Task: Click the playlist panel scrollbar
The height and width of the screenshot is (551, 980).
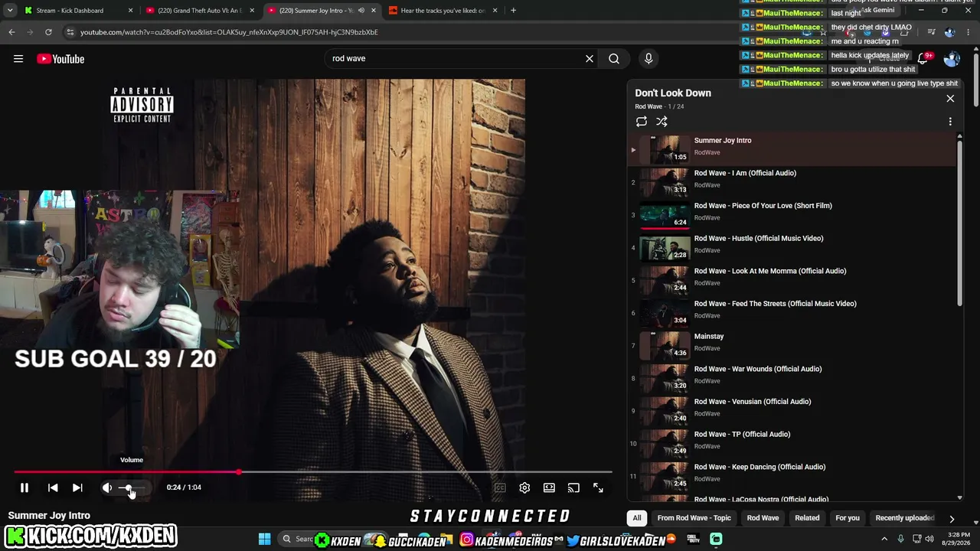Action: point(960,222)
